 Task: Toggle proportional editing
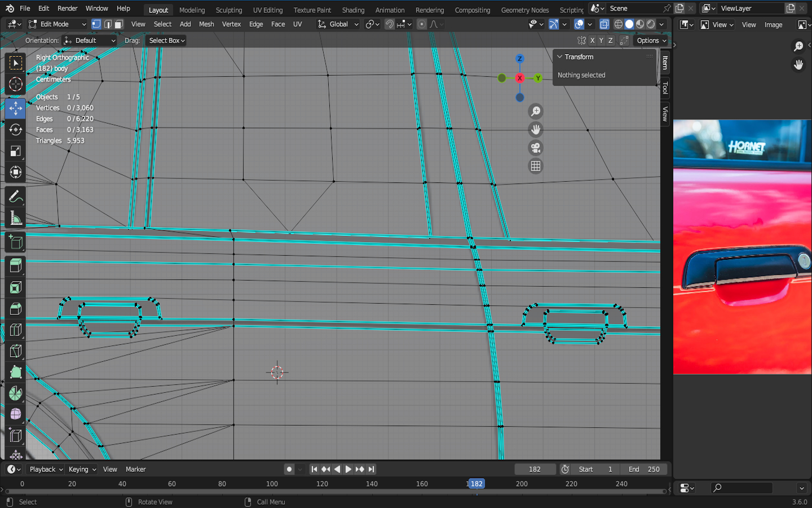422,24
